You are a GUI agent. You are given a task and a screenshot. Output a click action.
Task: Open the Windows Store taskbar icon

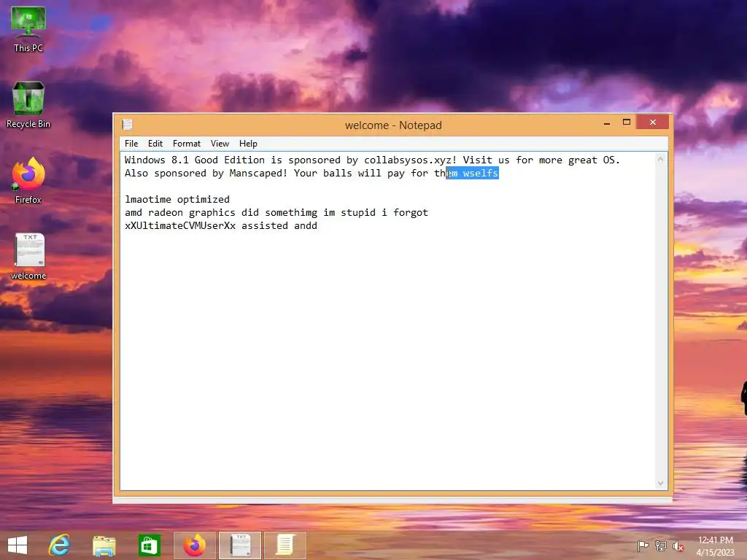(x=149, y=545)
